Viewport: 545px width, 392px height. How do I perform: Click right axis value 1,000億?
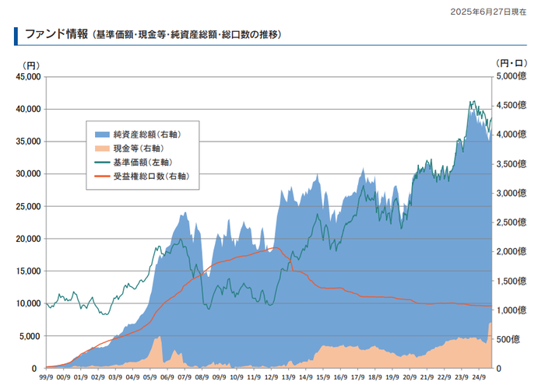tap(512, 310)
